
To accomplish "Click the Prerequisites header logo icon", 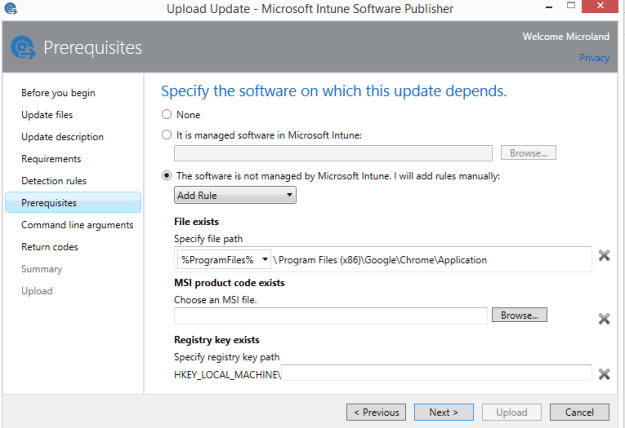I will click(x=23, y=47).
